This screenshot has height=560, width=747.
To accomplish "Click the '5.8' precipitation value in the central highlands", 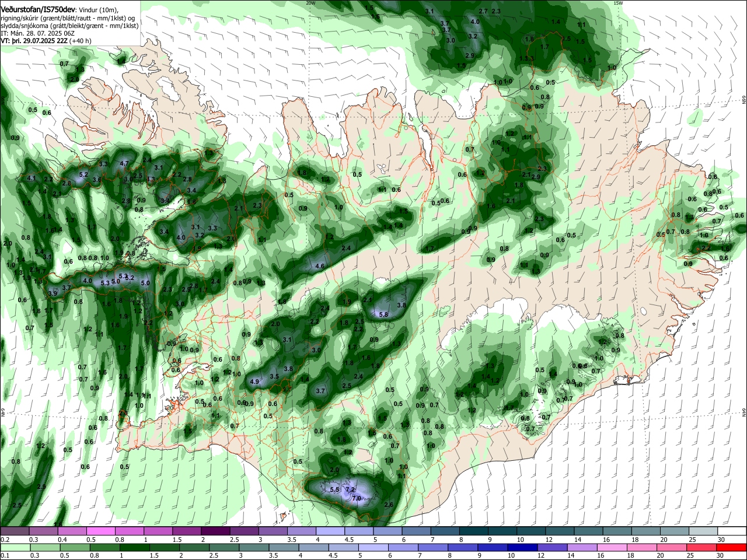I will (383, 314).
